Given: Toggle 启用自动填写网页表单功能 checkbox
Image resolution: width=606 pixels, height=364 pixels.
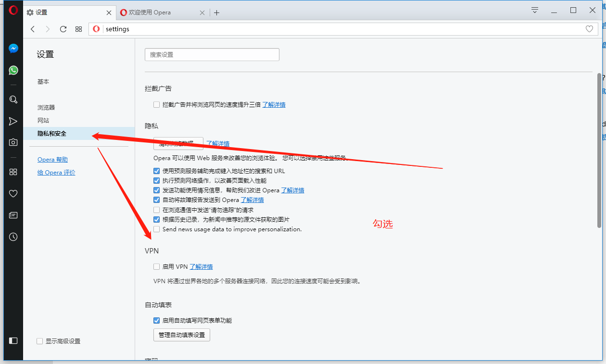Looking at the screenshot, I should tap(156, 320).
